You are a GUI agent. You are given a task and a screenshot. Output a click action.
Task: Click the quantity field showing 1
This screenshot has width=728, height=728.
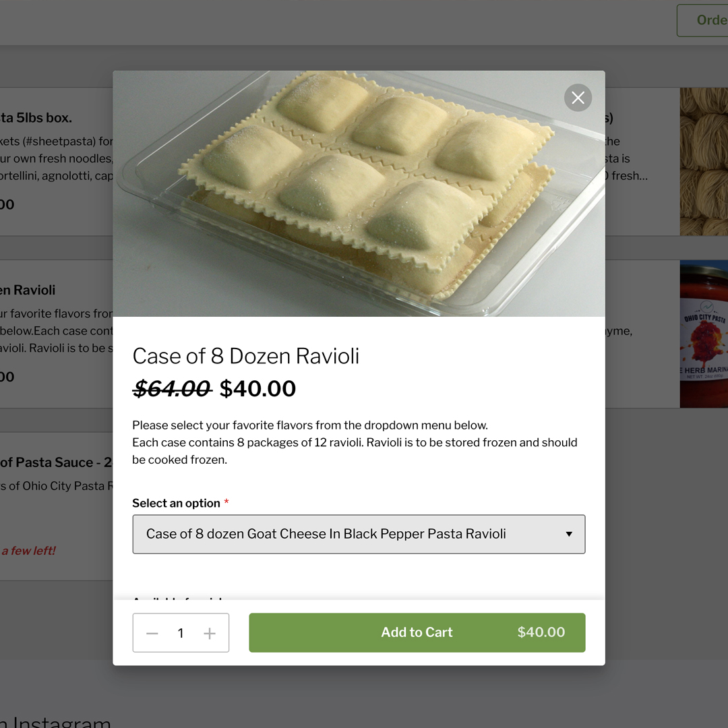181,633
